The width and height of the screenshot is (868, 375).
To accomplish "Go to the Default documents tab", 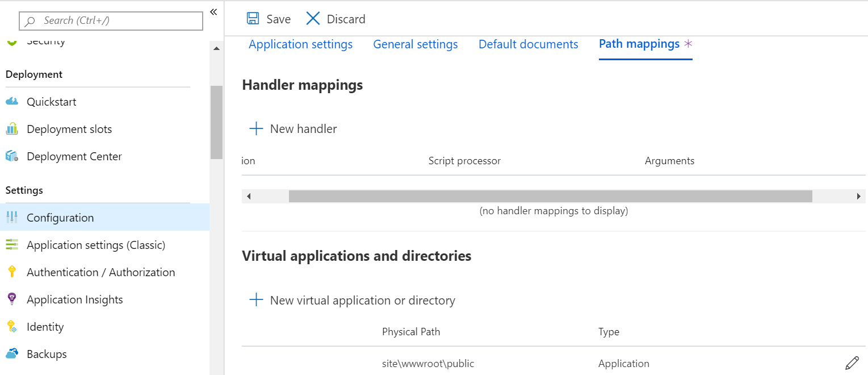I will 528,44.
